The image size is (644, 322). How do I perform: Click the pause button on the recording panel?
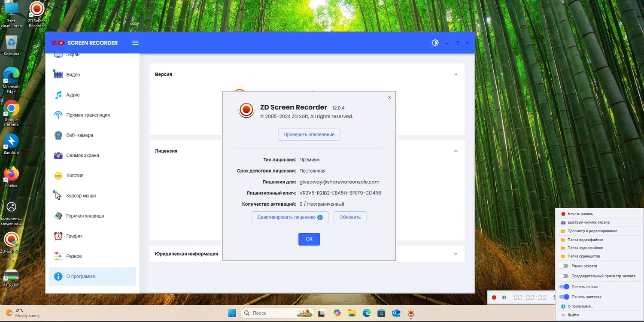(x=504, y=298)
